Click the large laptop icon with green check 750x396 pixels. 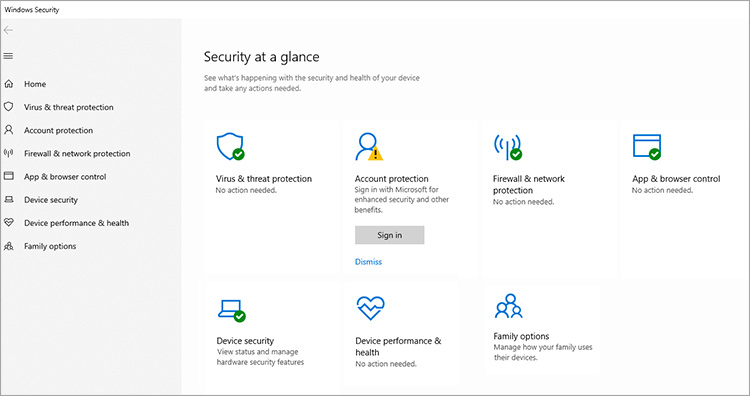232,310
